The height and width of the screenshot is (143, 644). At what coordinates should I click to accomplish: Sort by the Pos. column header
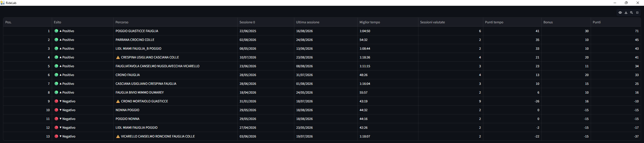point(27,22)
